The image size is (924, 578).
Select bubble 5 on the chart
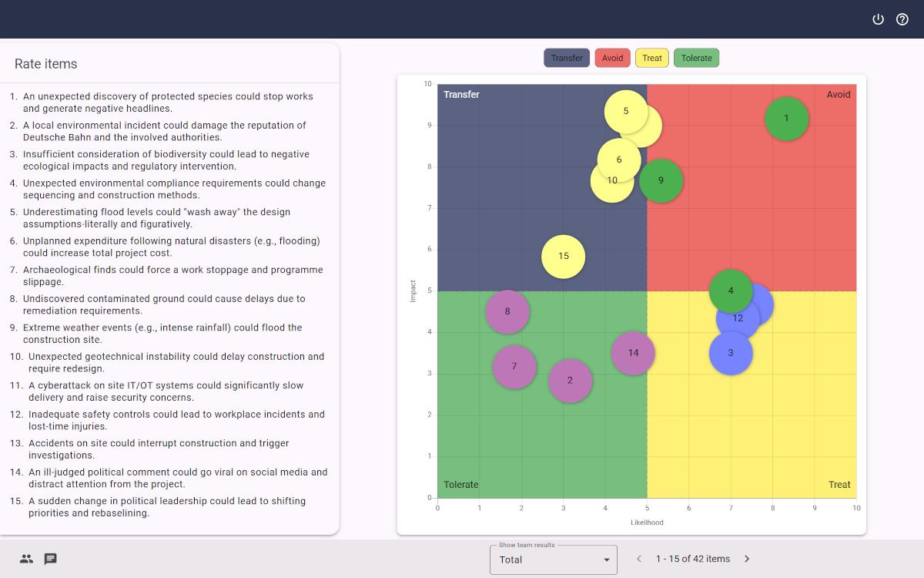pos(625,111)
